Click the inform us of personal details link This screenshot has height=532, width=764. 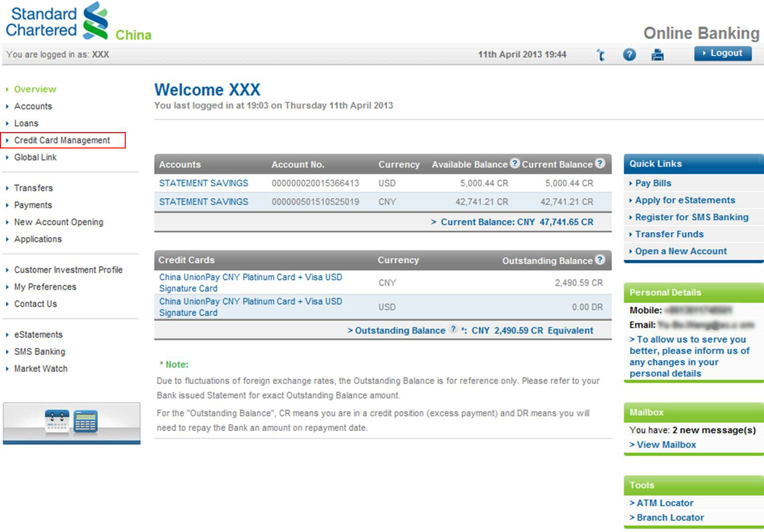689,356
